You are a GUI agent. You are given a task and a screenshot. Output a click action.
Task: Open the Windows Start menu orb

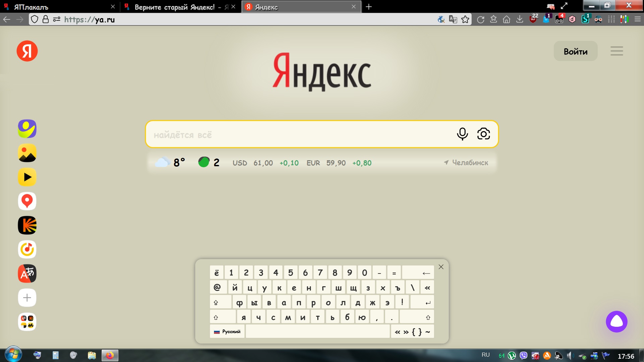(x=13, y=354)
